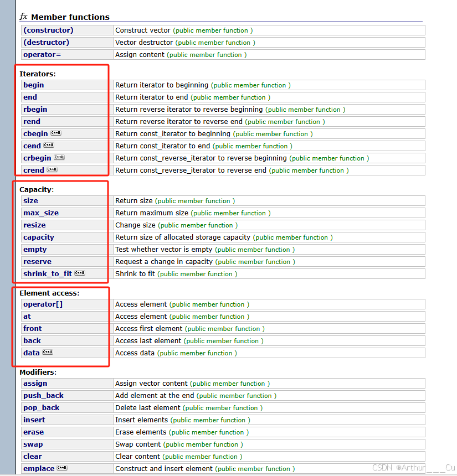Click the C++11 badge next to shrink_to_fit

[x=80, y=273]
